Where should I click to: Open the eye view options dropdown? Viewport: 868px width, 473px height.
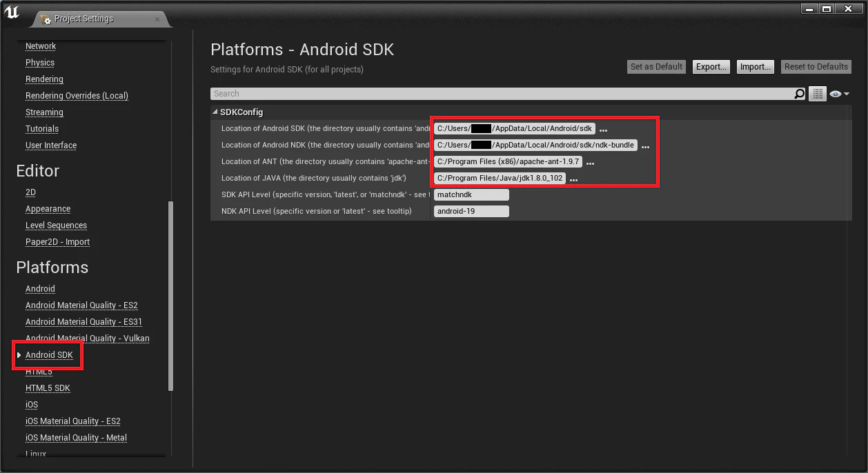click(839, 94)
